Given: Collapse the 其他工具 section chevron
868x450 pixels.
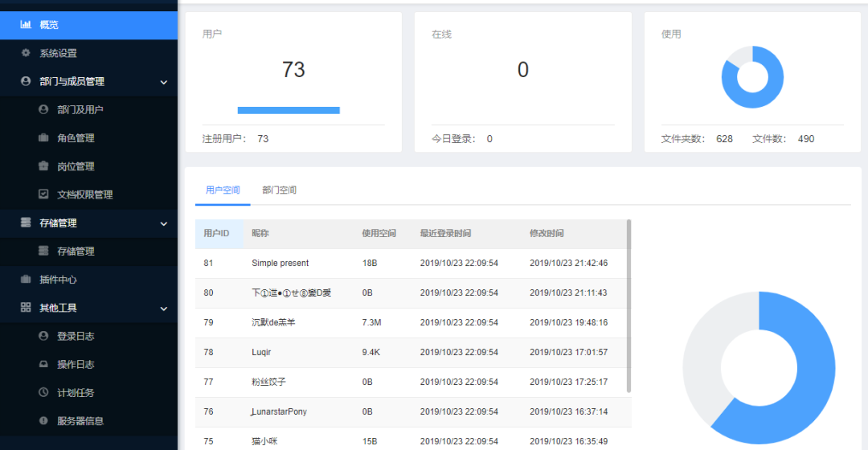Looking at the screenshot, I should tap(163, 308).
